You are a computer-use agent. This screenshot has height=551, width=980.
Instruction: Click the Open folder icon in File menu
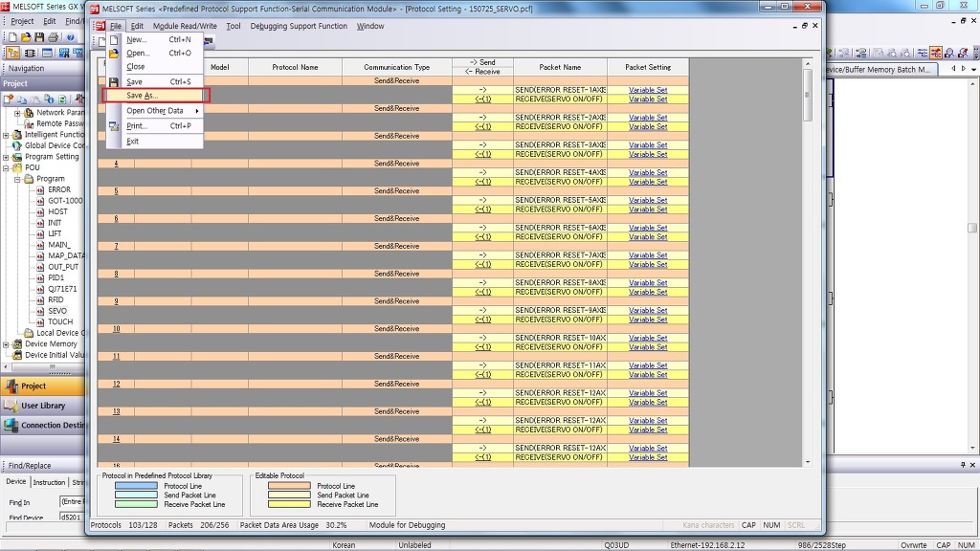click(114, 54)
